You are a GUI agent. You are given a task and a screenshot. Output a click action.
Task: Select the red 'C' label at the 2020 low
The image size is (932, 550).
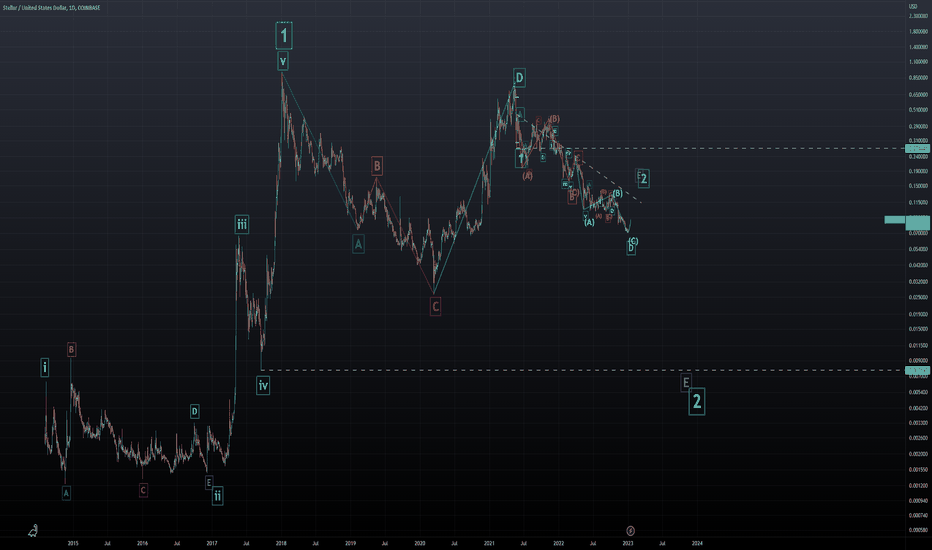[x=435, y=307]
